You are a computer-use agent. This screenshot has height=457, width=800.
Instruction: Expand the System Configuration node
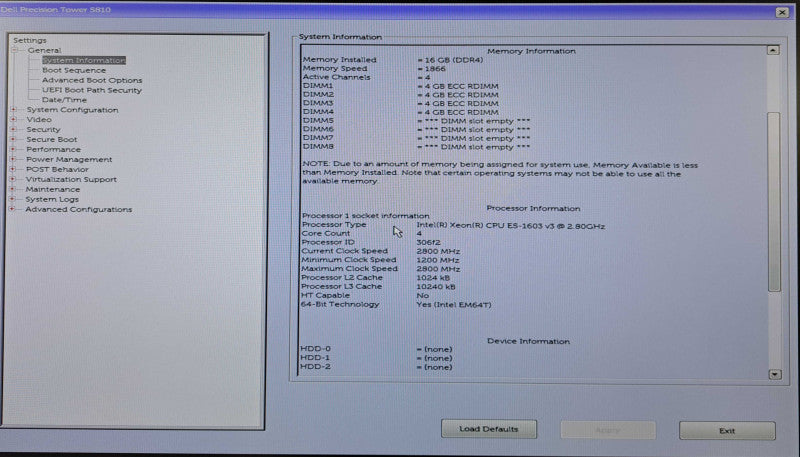[x=13, y=110]
